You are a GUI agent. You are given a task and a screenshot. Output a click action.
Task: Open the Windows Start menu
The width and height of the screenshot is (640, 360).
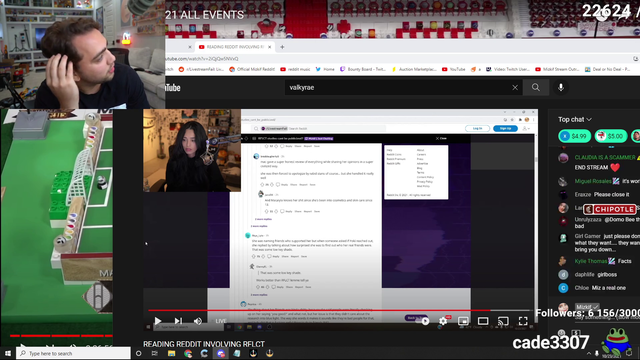pyautogui.click(x=8, y=353)
